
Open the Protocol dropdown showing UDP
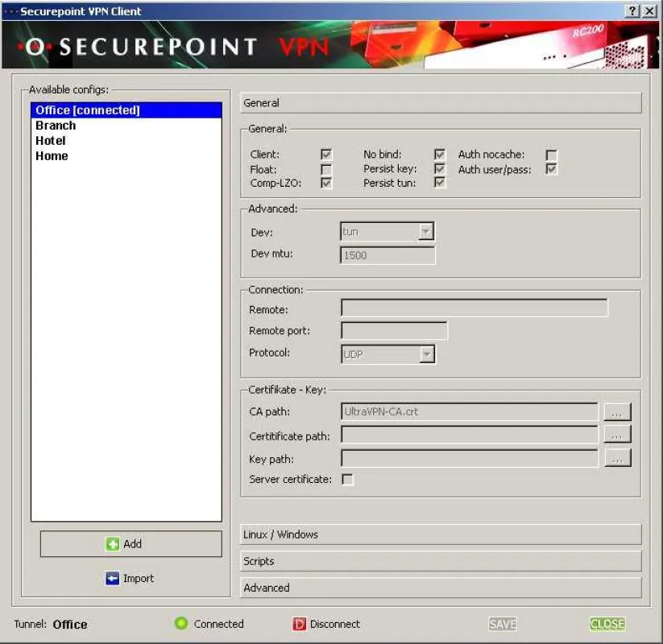pos(387,354)
